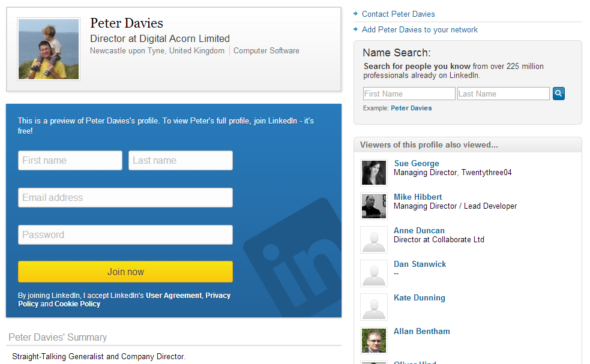Viewport: 590px width, 364px height.
Task: Click Sue George's profile picture
Action: tap(374, 173)
